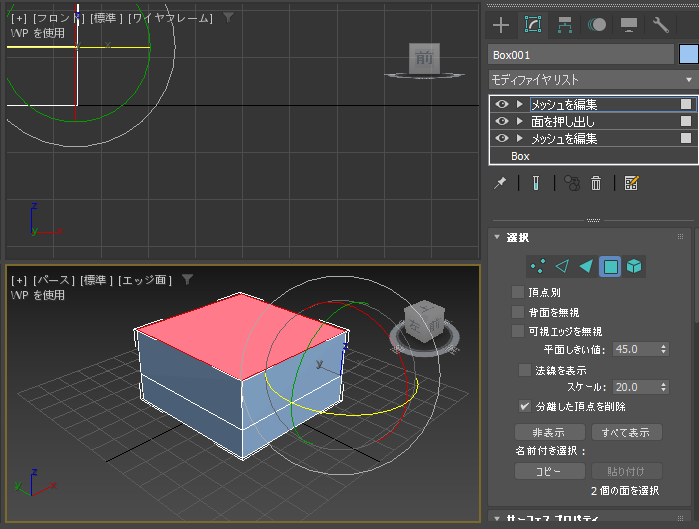Toggle eye icon of 面を押し出し modifier
This screenshot has width=699, height=529.
pyautogui.click(x=502, y=121)
